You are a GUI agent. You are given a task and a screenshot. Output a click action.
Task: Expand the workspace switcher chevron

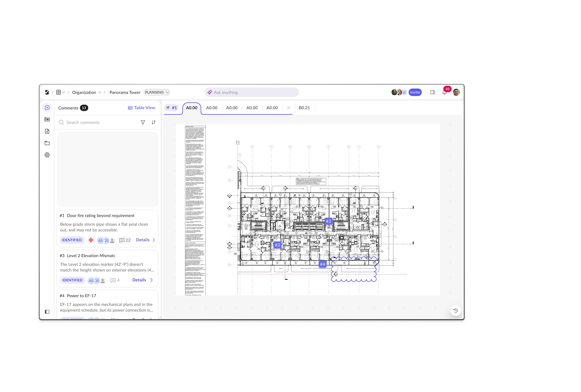(x=64, y=92)
